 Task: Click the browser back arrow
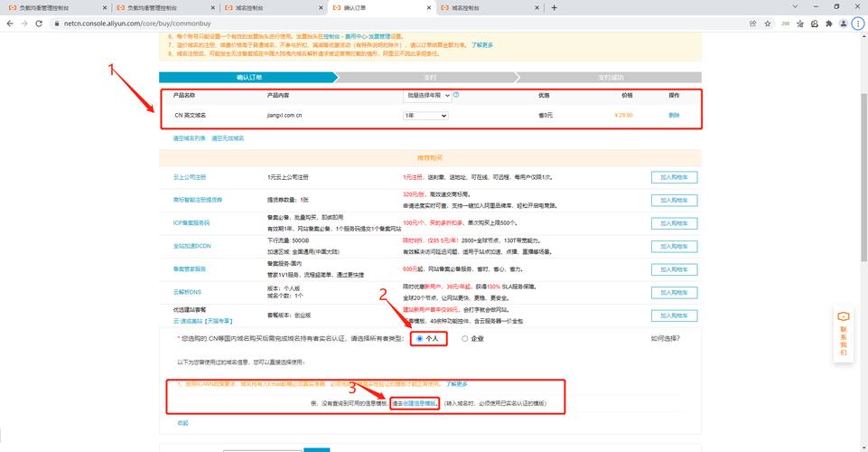(x=9, y=24)
